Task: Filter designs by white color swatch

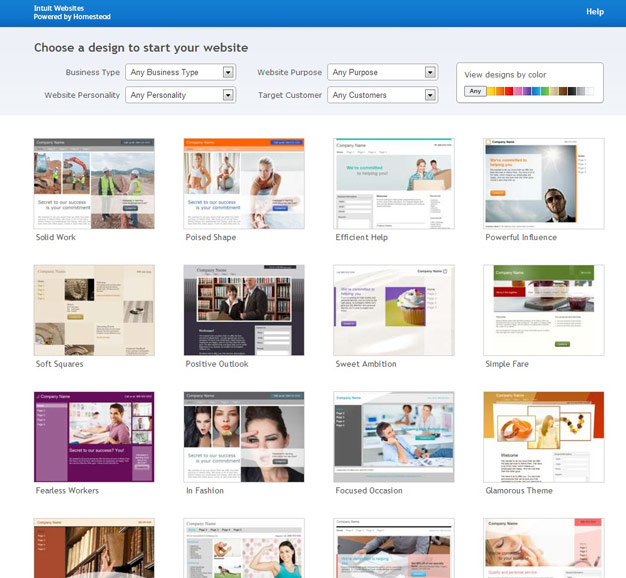Action: pyautogui.click(x=590, y=91)
